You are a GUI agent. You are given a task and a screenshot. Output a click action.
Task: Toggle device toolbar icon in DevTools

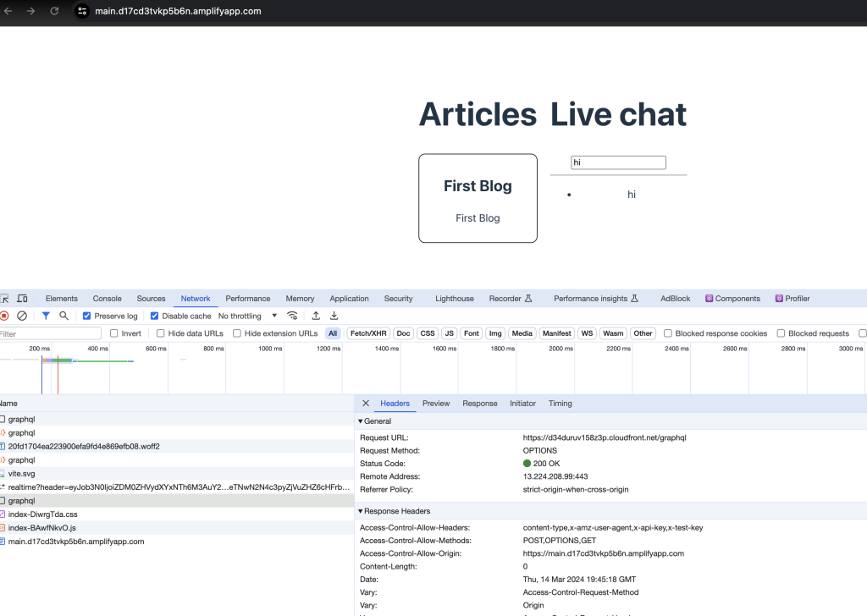(22, 299)
